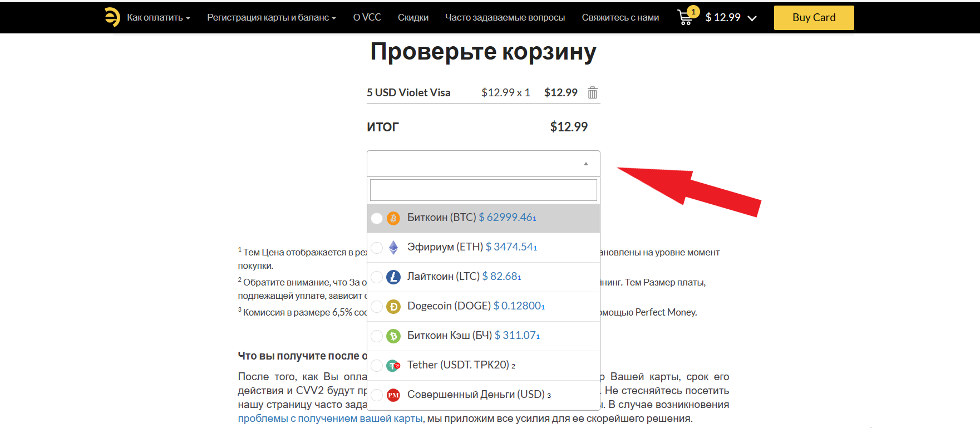This screenshot has width=980, height=428.
Task: Select the Эфириум (ETH) radio button
Action: 377,248
